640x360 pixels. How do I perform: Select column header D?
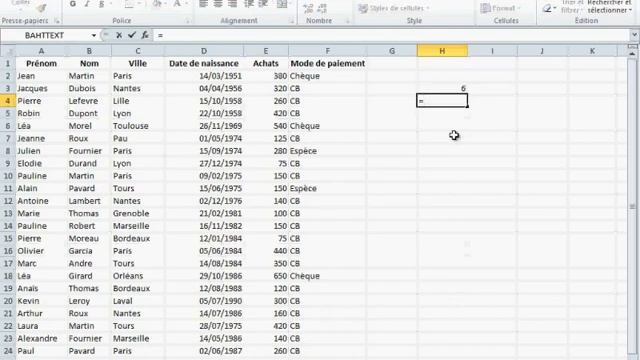point(204,51)
